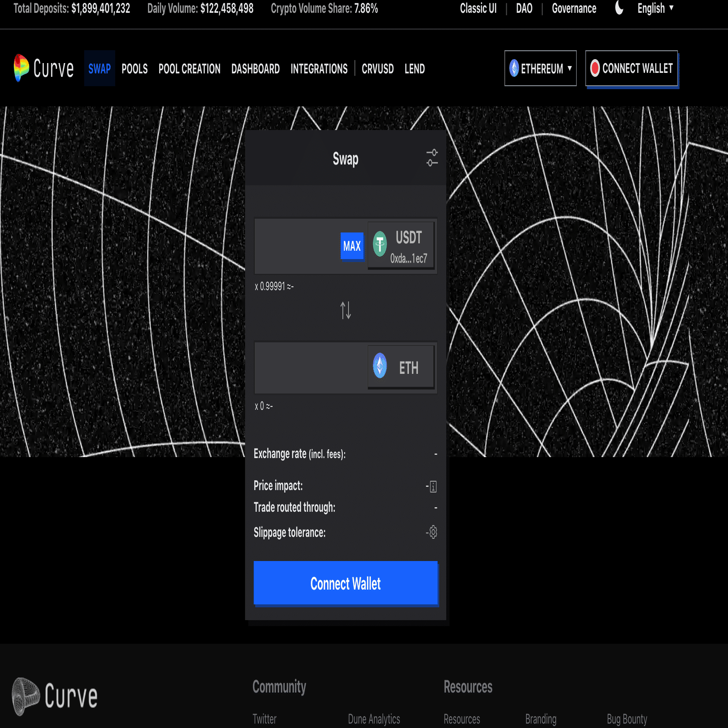Viewport: 728px width, 728px height.
Task: Open the Branding footer link
Action: [x=541, y=719]
